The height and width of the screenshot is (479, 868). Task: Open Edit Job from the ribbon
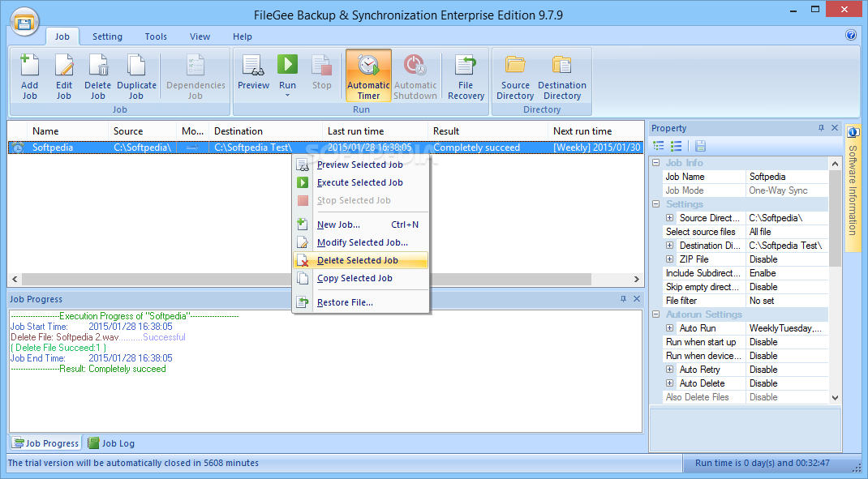tap(63, 76)
